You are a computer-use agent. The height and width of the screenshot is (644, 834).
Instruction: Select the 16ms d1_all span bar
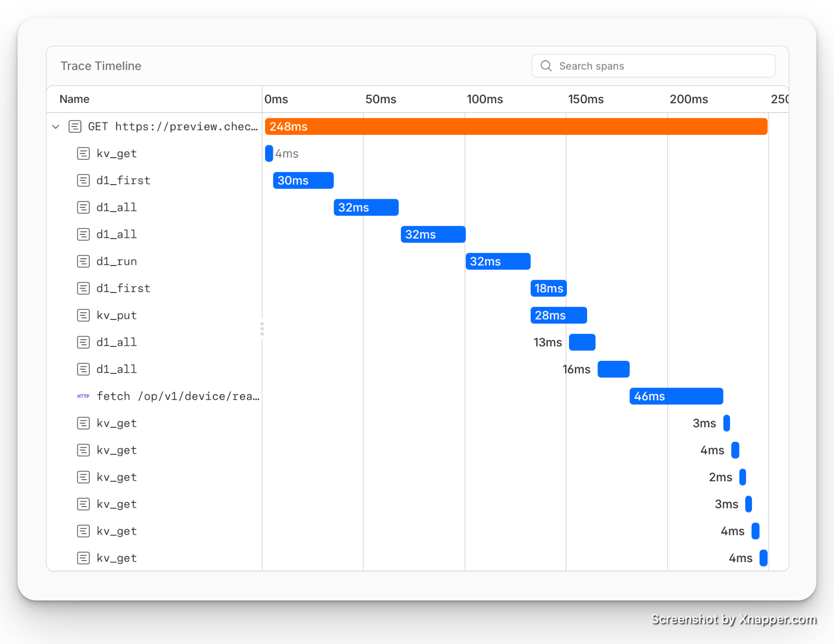[x=614, y=369]
